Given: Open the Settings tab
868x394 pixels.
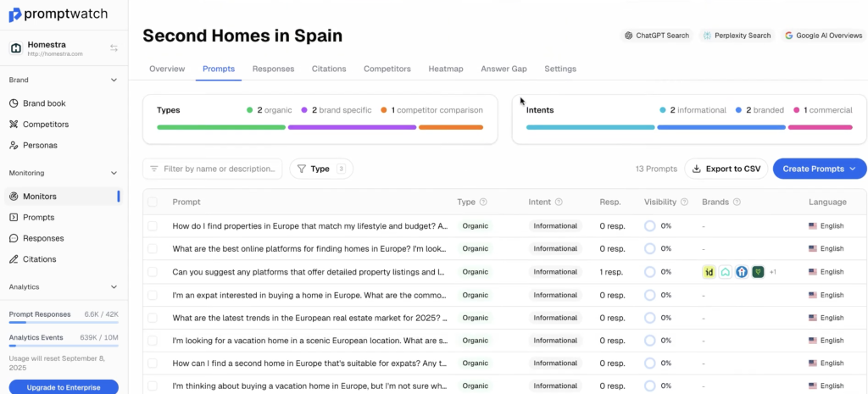Looking at the screenshot, I should 560,69.
